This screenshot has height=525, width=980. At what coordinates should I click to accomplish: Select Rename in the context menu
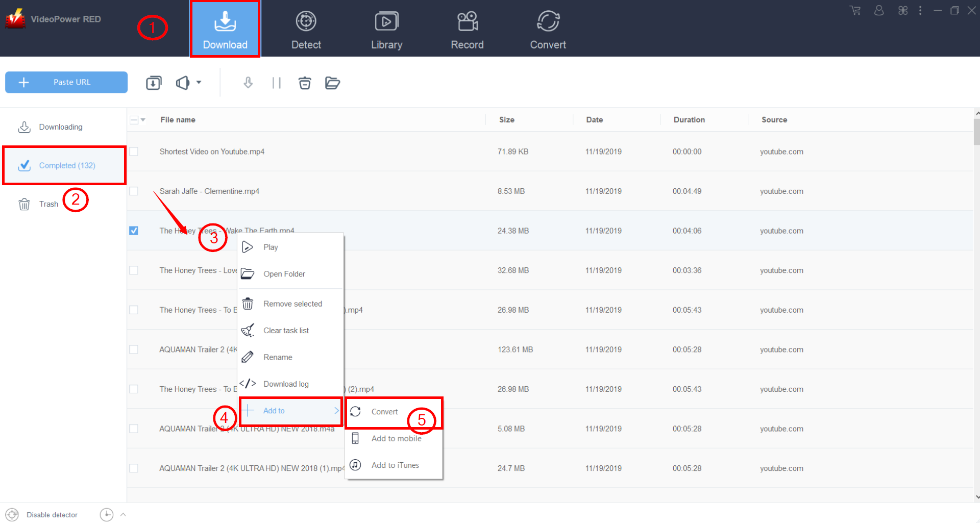[x=278, y=357]
